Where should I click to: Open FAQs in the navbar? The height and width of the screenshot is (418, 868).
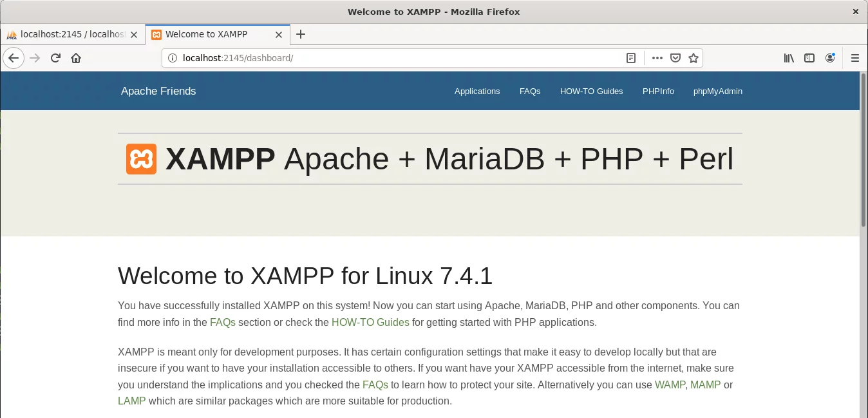(x=530, y=91)
